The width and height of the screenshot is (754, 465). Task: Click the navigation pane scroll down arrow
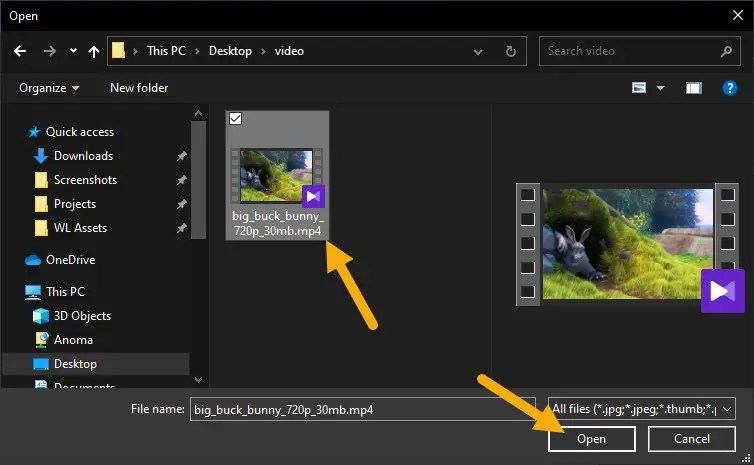point(198,380)
